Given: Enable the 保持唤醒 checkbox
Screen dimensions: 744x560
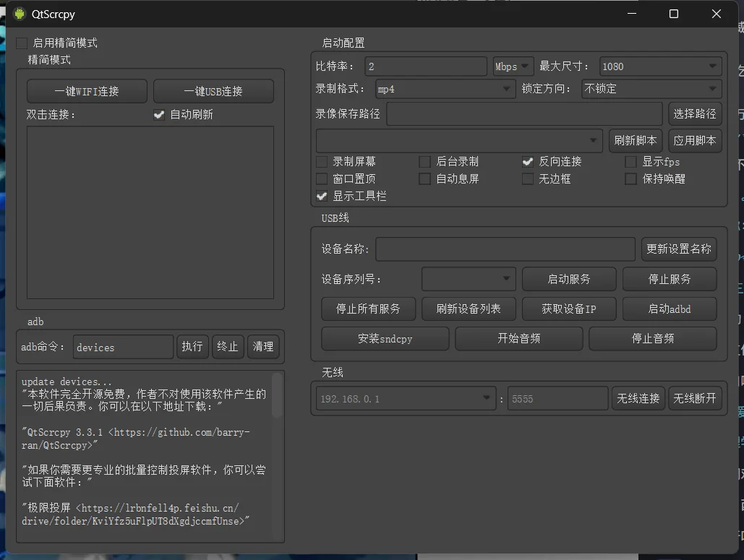Looking at the screenshot, I should [x=630, y=178].
